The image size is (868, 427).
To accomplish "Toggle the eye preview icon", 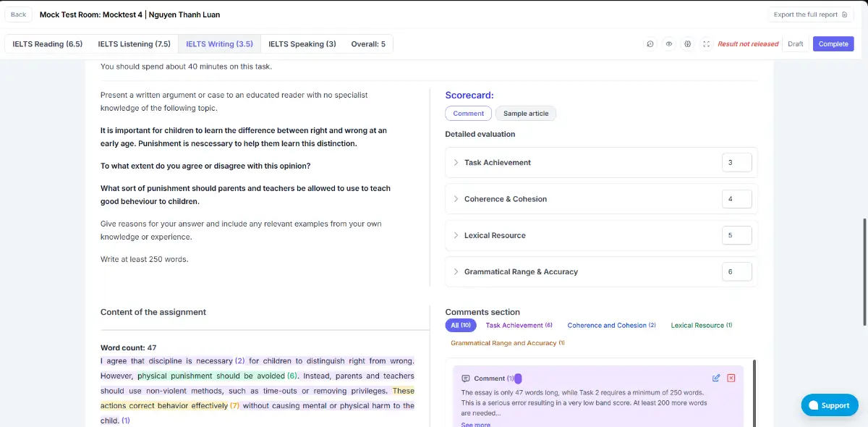I will pos(669,44).
